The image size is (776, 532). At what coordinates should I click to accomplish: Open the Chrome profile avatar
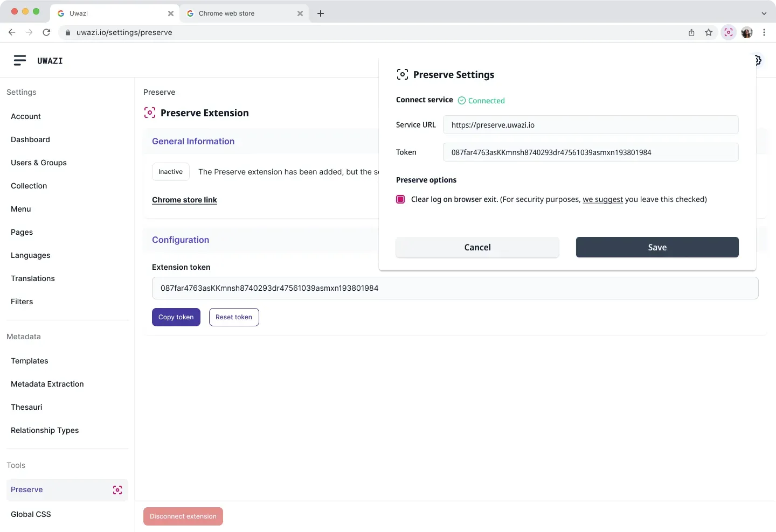(x=747, y=32)
